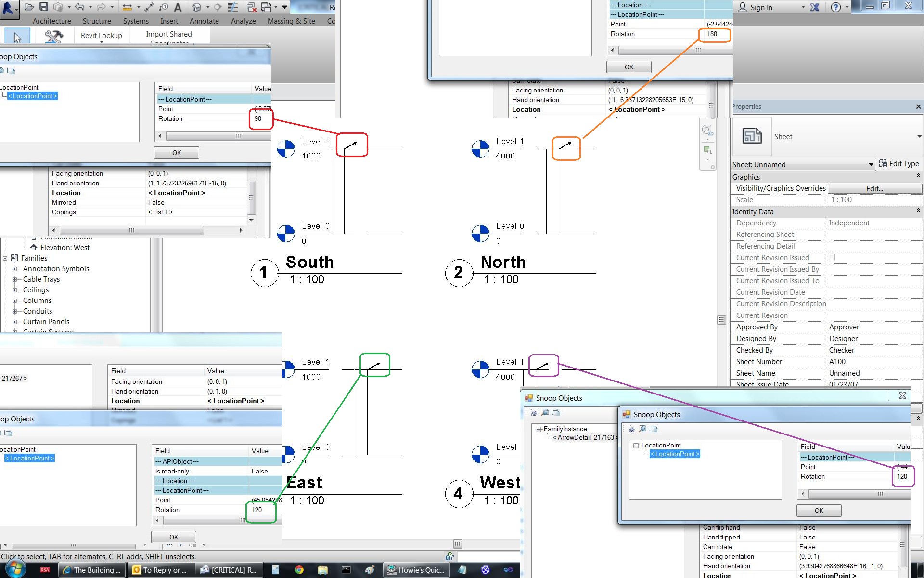Image resolution: width=924 pixels, height=578 pixels.
Task: Select the Text annotation (A) icon
Action: (x=178, y=7)
